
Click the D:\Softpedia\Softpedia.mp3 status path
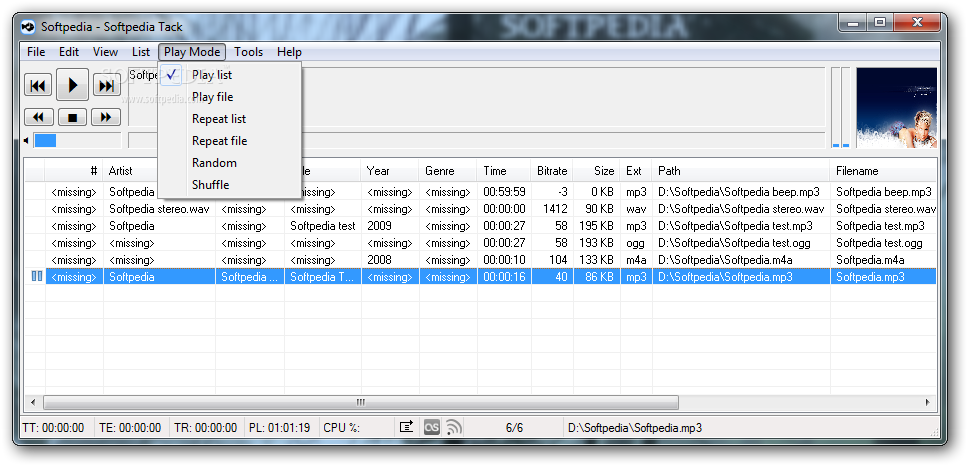click(x=635, y=428)
